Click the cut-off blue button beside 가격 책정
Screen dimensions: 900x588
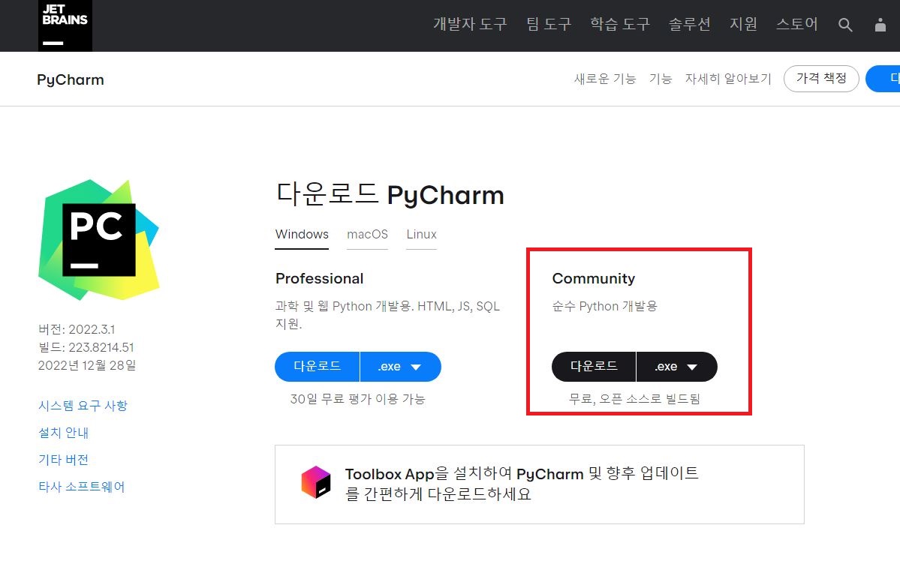pos(883,79)
